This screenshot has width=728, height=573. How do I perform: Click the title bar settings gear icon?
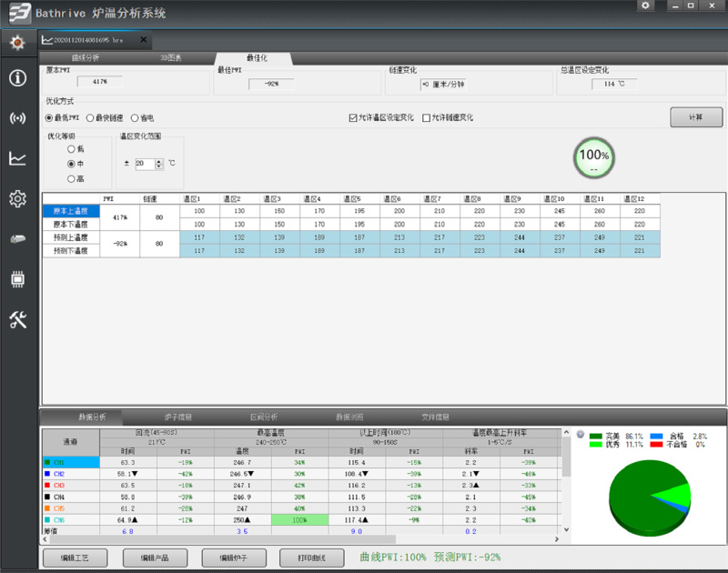coord(645,5)
